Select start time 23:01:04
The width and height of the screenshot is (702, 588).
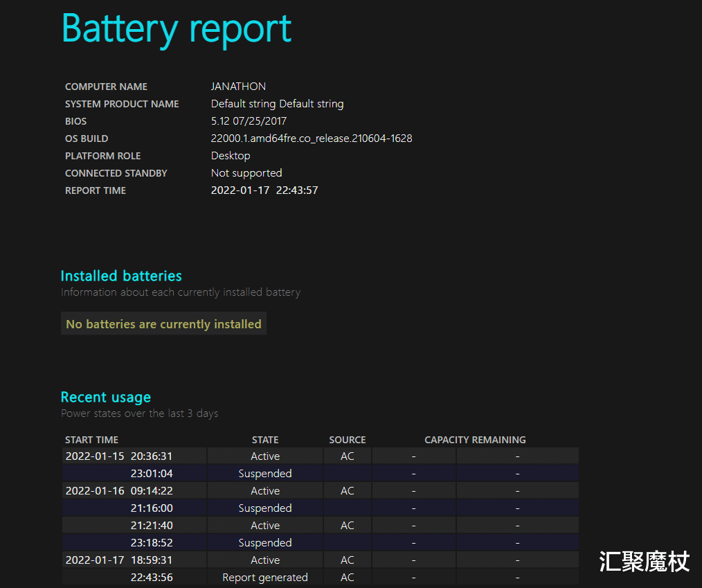152,474
